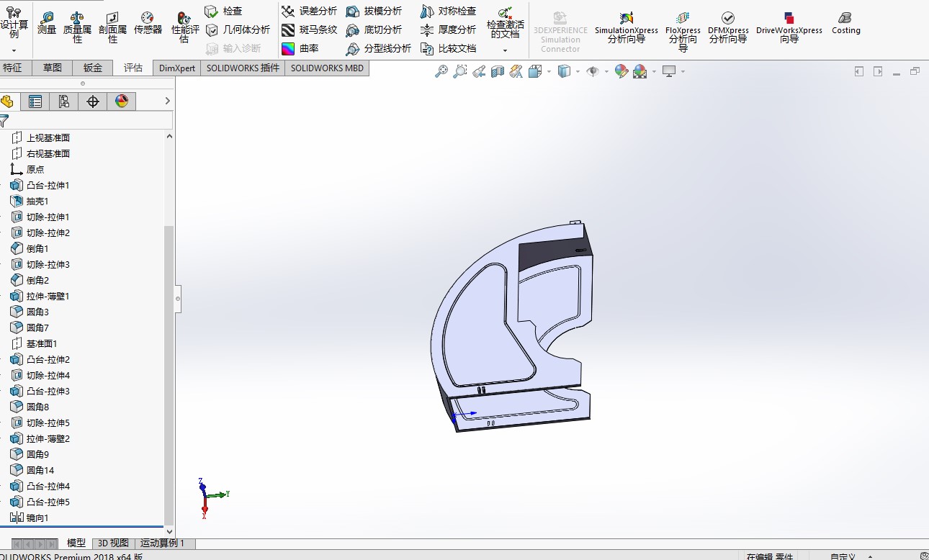The image size is (929, 560).
Task: Switch to the DimXpertManager crosshair tab
Action: click(92, 101)
